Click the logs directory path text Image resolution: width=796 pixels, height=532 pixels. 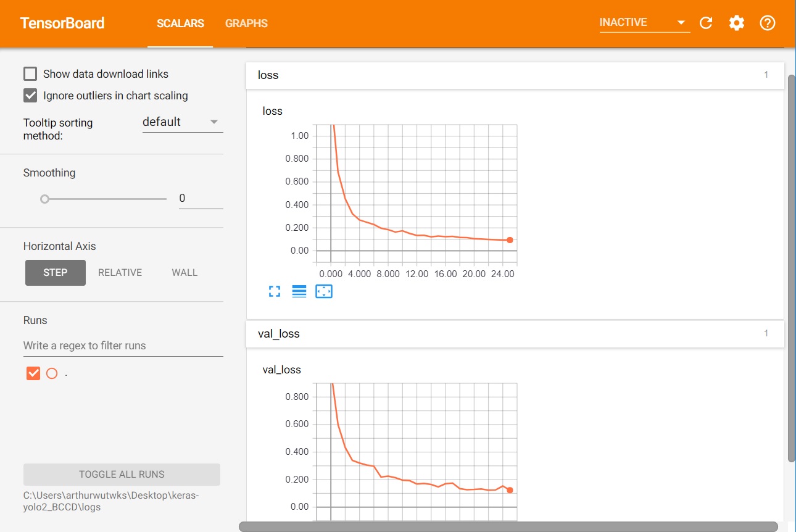click(111, 501)
